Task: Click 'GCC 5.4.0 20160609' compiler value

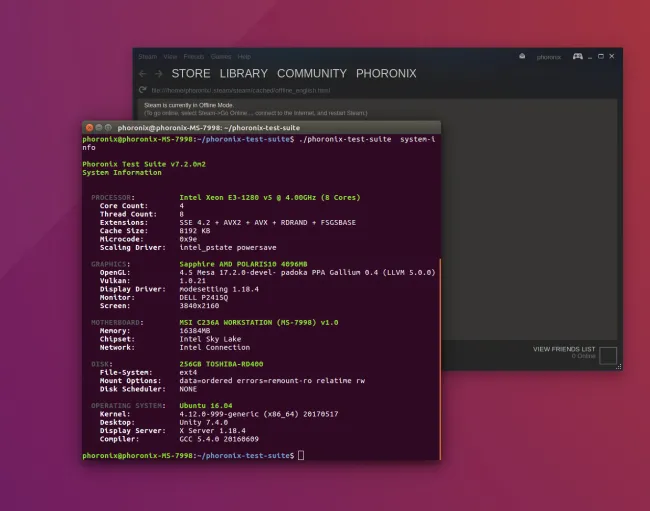Action: [219, 439]
